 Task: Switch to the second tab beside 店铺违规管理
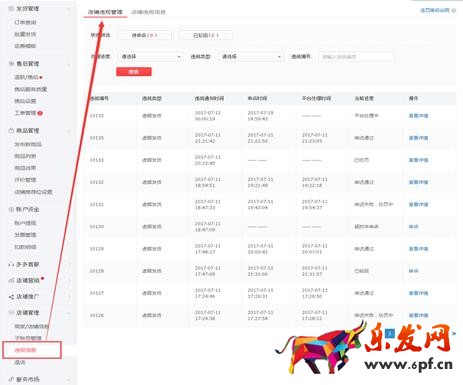(x=148, y=12)
